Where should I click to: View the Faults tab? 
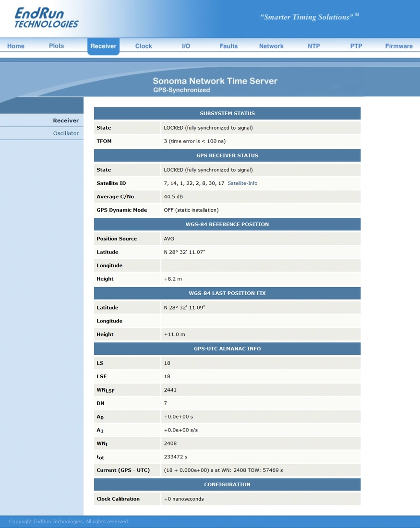tap(228, 46)
